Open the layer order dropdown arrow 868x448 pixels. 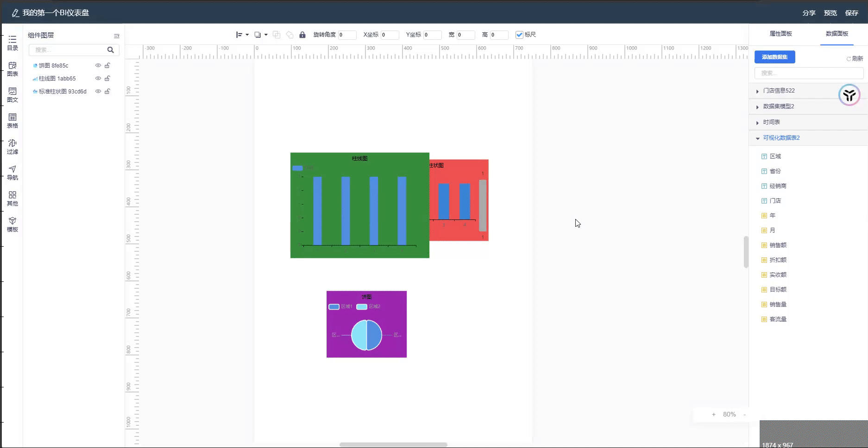tap(266, 35)
